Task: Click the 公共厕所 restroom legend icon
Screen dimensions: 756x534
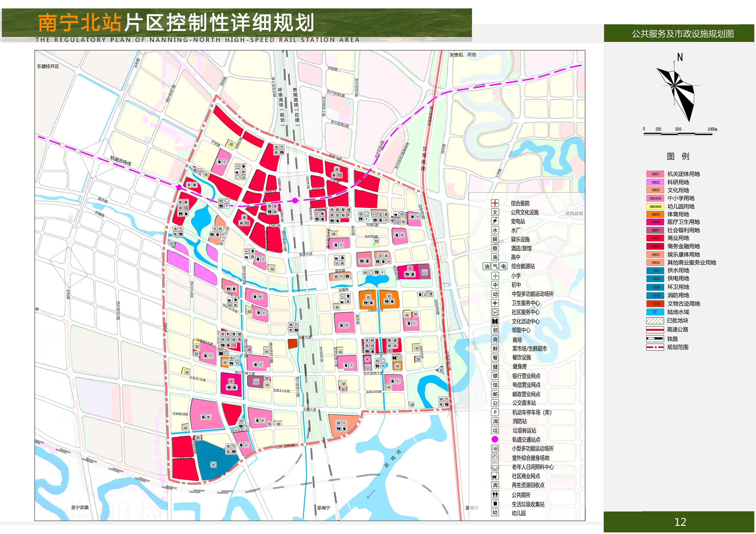Action: (495, 494)
